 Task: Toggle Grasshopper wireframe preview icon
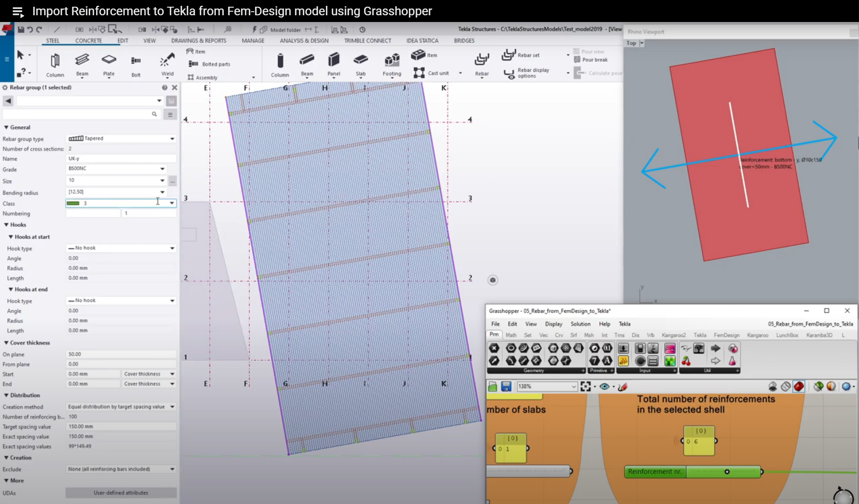[x=785, y=386]
